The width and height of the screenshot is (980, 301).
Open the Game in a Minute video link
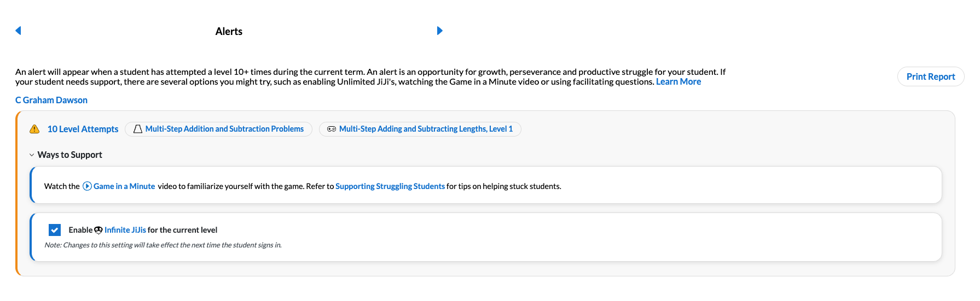pos(124,186)
